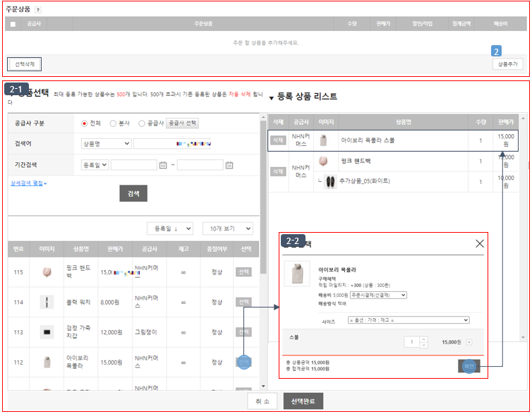Click 선택 for 아이보리 목폴라 row 112
The height and width of the screenshot is (414, 532).
pos(243,362)
